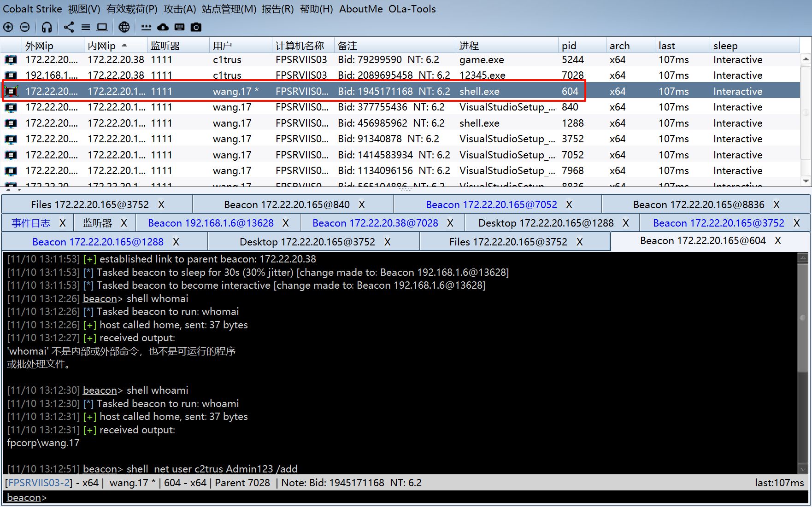Viewport: 812px width, 507px height.
Task: View logged keystrokes (keyboard icon)
Action: (x=179, y=27)
